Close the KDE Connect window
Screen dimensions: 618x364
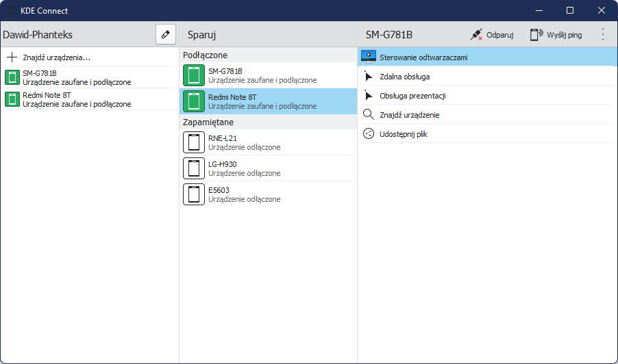point(602,10)
